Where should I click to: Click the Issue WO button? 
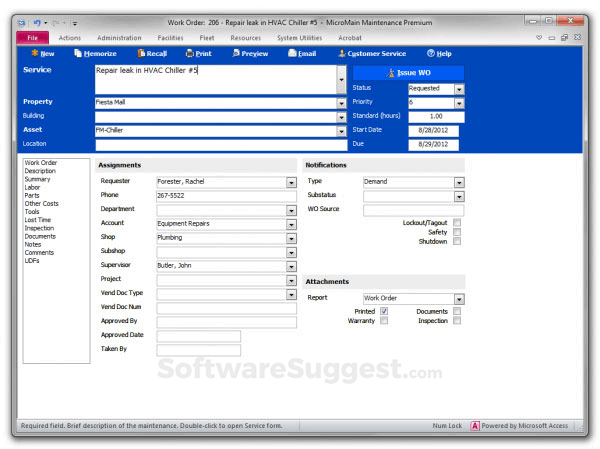point(408,73)
